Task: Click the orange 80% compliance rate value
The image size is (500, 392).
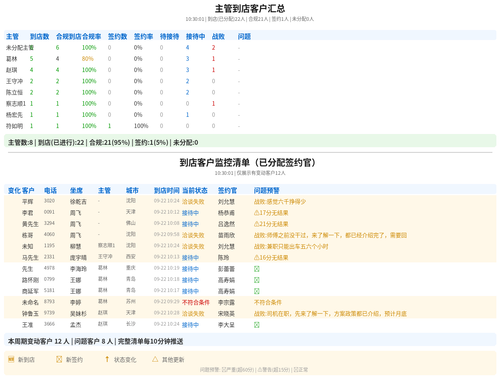Action: pyautogui.click(x=88, y=59)
